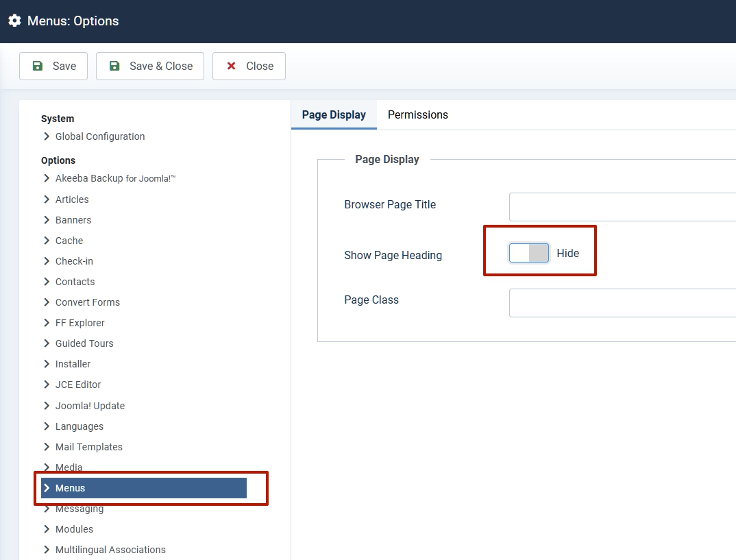Go to Guided Tours options
Viewport: 736px width, 560px height.
point(84,343)
